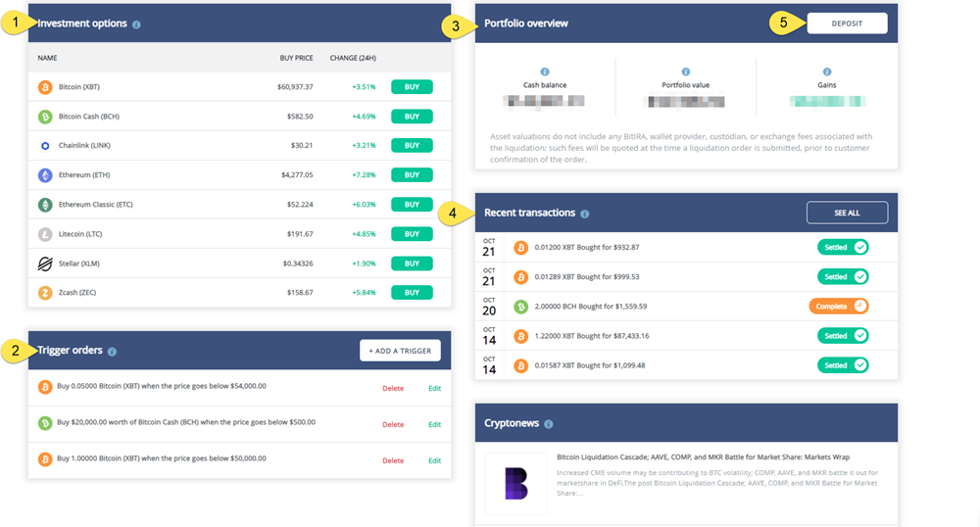Viewport: 980px width, 527px height.
Task: Open the Bitcoin Liquidation Cascade news headline
Action: [x=703, y=457]
